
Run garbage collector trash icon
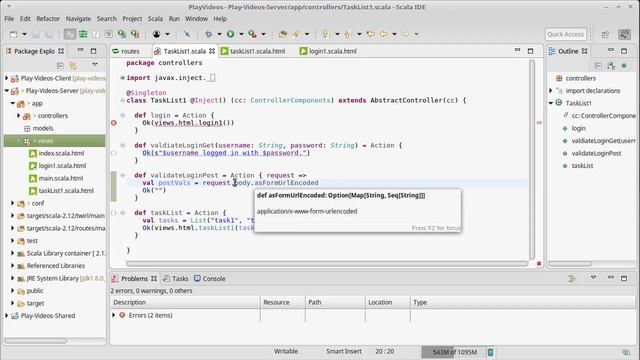491,352
